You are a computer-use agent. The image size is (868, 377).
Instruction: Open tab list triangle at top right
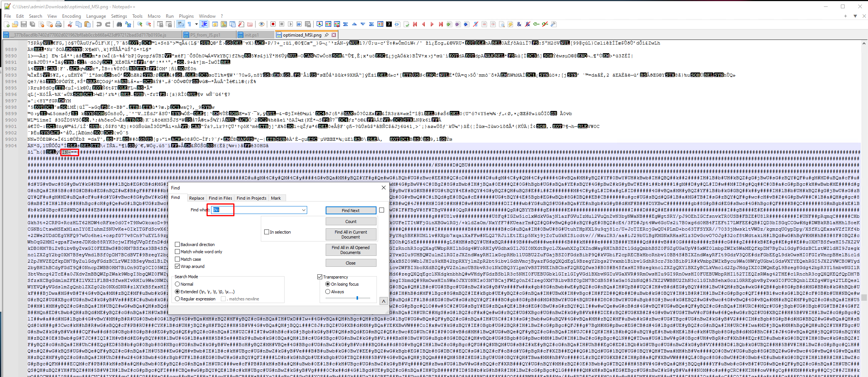855,16
